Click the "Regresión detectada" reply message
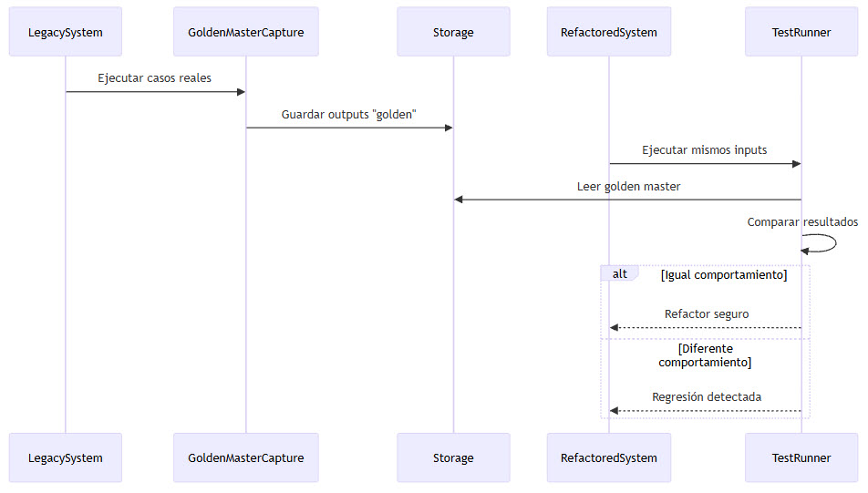This screenshot has height=493, width=868. pos(707,397)
